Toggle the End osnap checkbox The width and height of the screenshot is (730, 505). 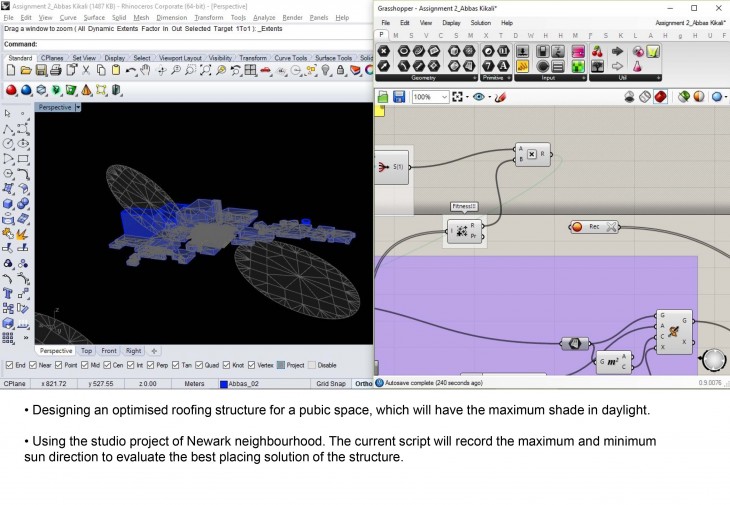9,365
